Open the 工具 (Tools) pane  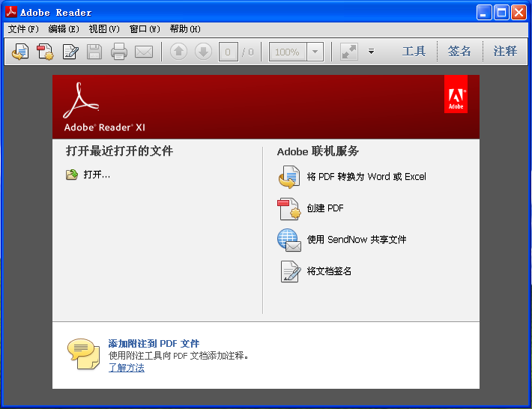[414, 52]
